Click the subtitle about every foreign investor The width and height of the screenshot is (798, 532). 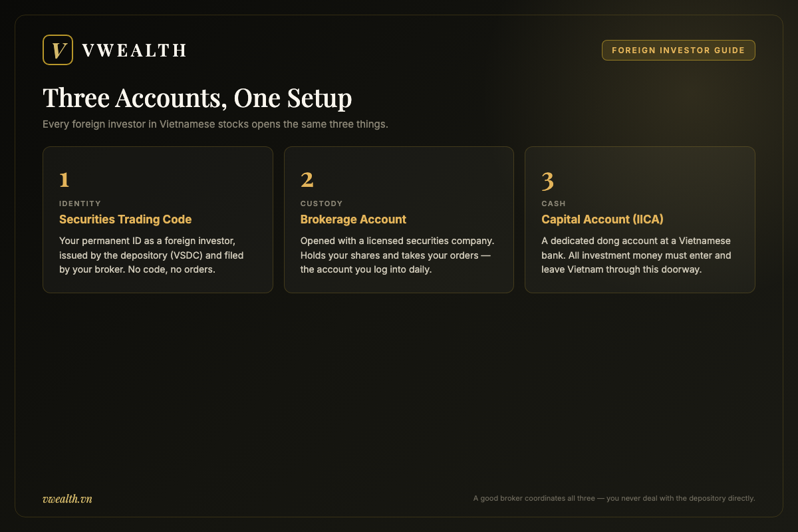pyautogui.click(x=215, y=124)
